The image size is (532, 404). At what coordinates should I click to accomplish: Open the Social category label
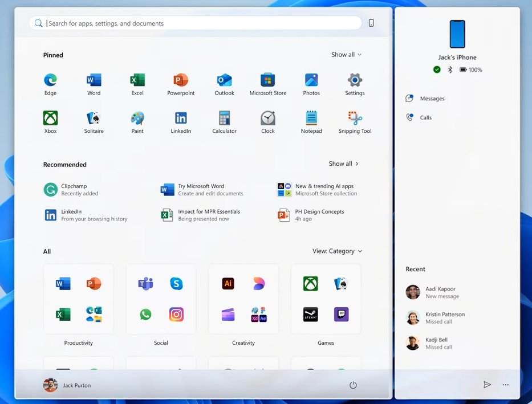[161, 342]
